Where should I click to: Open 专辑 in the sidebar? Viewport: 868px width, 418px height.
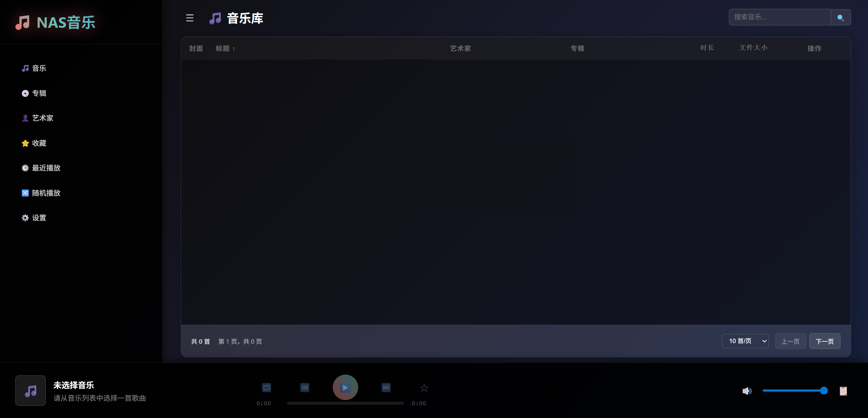click(39, 93)
